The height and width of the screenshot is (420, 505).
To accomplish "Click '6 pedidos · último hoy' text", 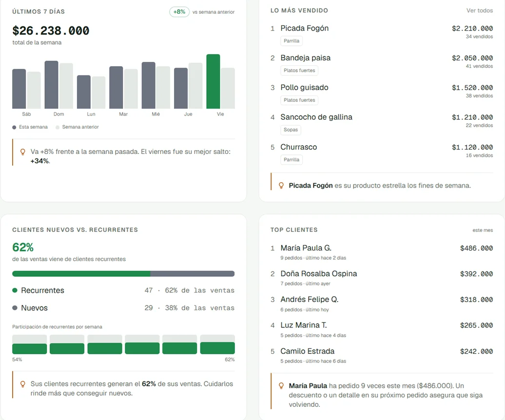I will tap(304, 309).
